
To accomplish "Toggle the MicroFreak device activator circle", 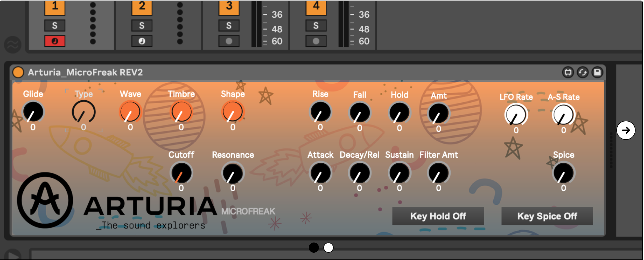I will pyautogui.click(x=18, y=72).
